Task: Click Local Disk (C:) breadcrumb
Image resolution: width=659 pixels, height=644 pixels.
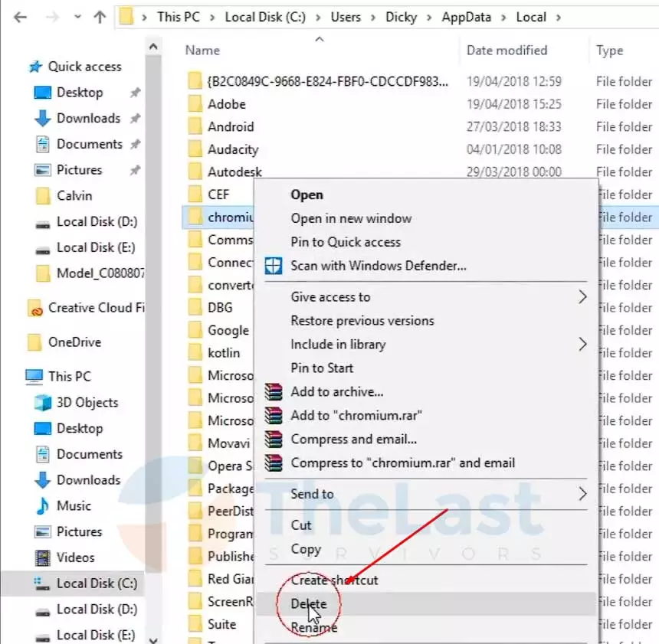Action: (265, 17)
